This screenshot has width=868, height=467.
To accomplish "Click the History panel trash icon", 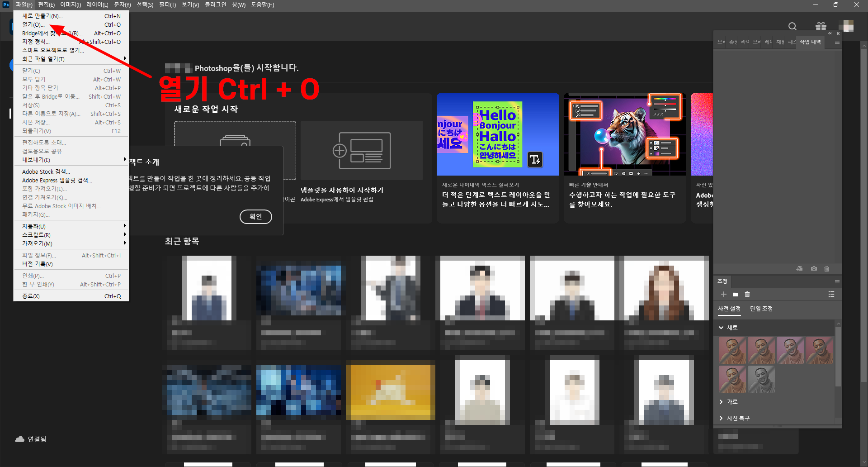I will click(x=826, y=269).
